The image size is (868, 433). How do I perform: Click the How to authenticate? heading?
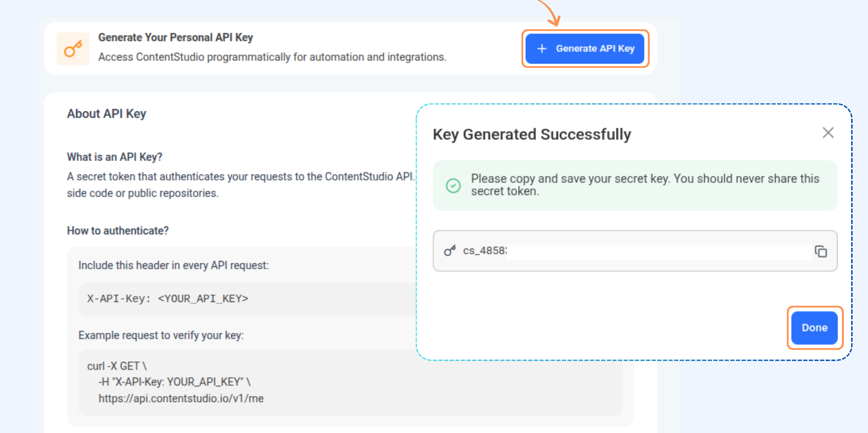[118, 231]
